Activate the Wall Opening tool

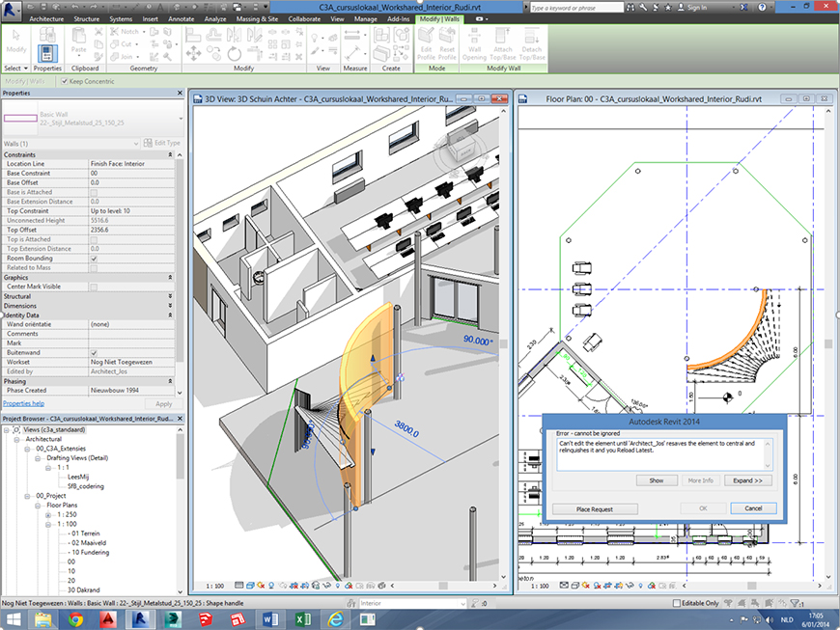pyautogui.click(x=474, y=43)
